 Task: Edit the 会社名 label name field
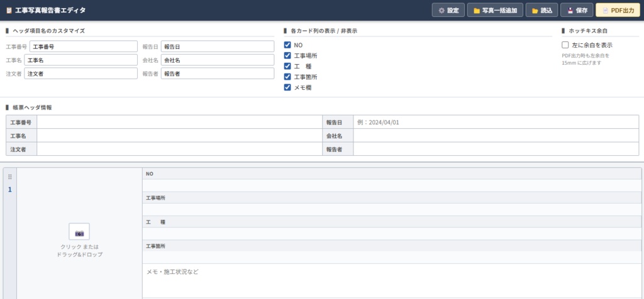(218, 60)
